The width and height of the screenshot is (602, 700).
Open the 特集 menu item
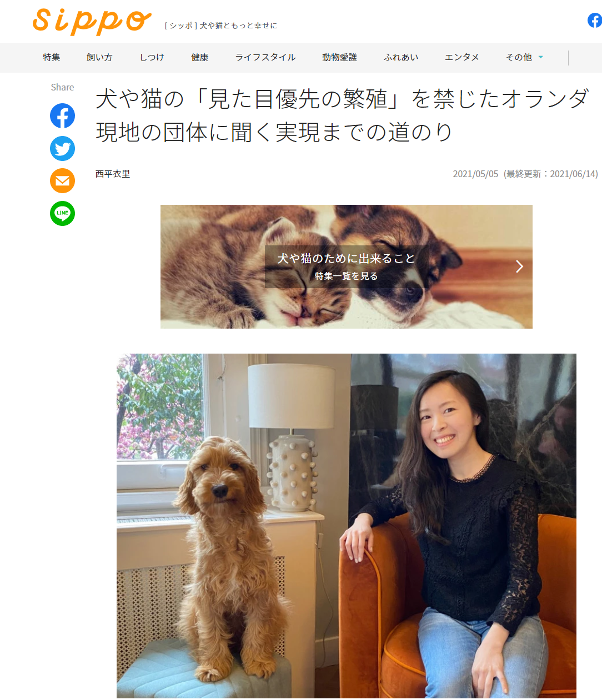coord(52,57)
